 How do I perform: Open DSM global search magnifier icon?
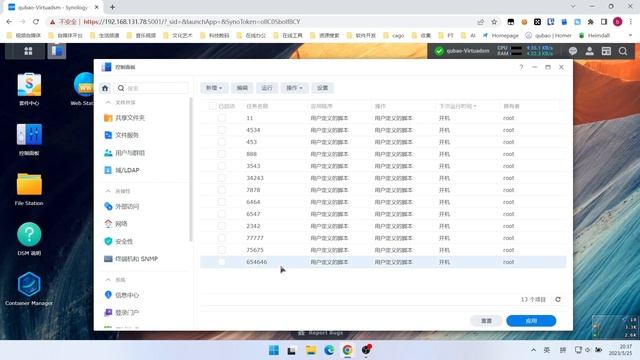point(623,51)
